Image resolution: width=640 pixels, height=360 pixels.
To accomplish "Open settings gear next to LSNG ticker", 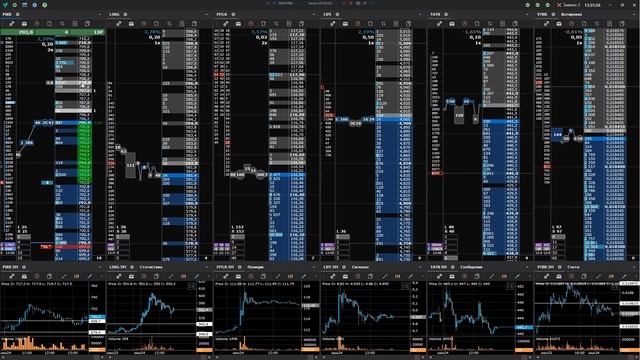I will tap(125, 14).
